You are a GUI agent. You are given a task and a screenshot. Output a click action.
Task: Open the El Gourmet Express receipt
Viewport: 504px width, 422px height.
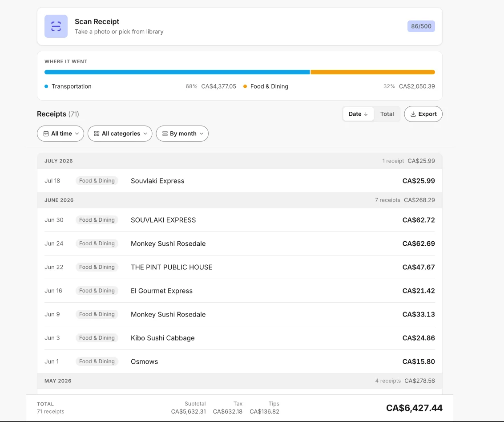[x=240, y=291]
